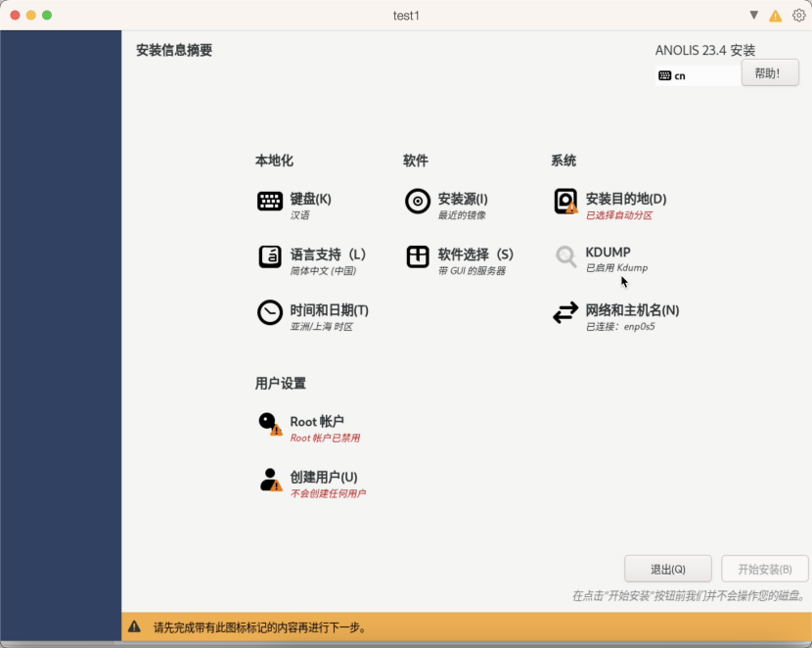812x648 pixels.
Task: Click the orange banner message 请先完成带有此图标标记的内容
Action: [260, 627]
